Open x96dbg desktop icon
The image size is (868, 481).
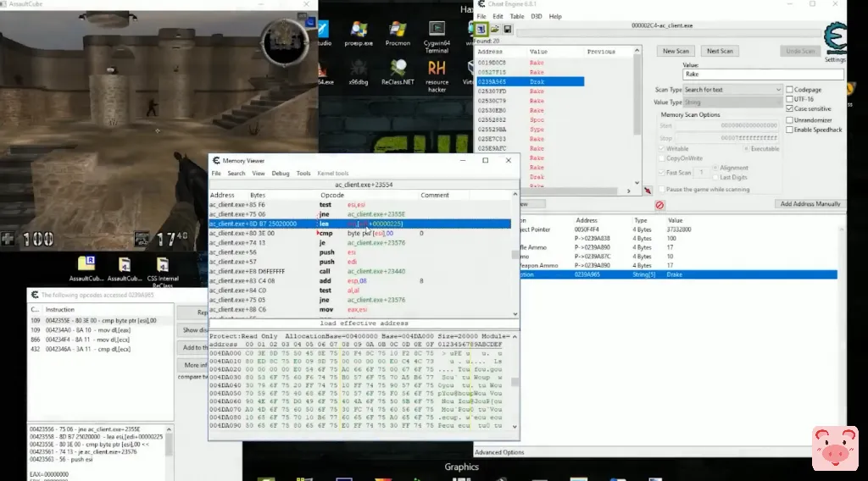tap(359, 73)
